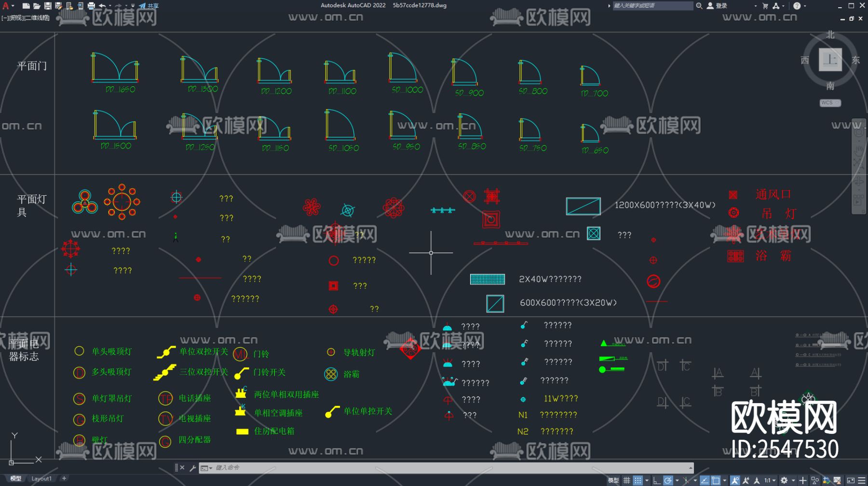This screenshot has width=868, height=486.
Task: Redo the last undone action
Action: (119, 6)
